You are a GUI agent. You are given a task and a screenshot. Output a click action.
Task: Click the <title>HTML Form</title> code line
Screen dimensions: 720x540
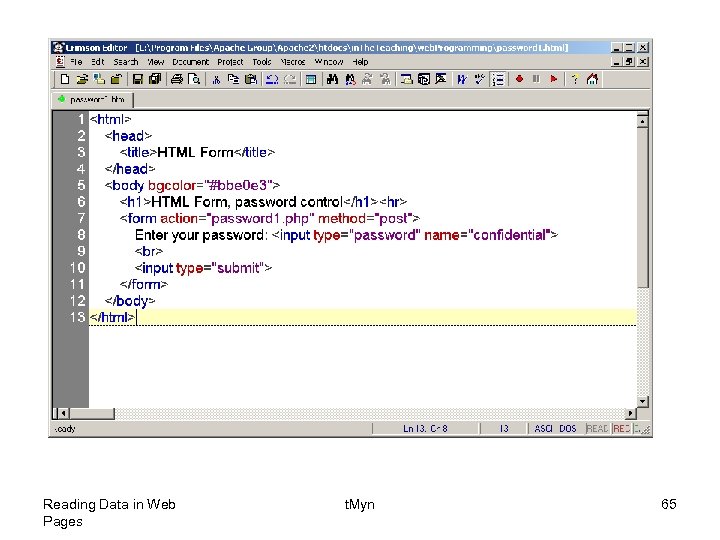tap(197, 152)
